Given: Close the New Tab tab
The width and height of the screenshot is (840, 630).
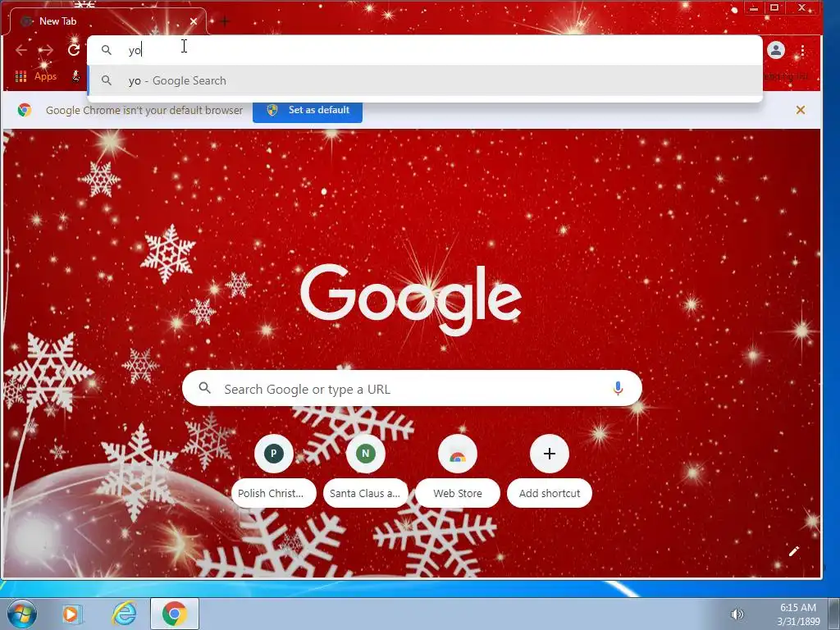Looking at the screenshot, I should [x=194, y=21].
